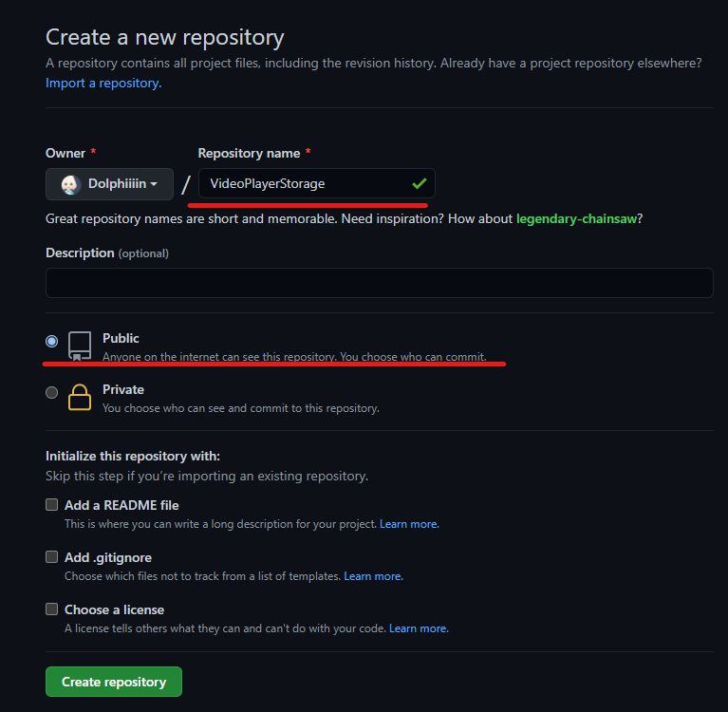Select the Private visibility radio button

click(51, 392)
